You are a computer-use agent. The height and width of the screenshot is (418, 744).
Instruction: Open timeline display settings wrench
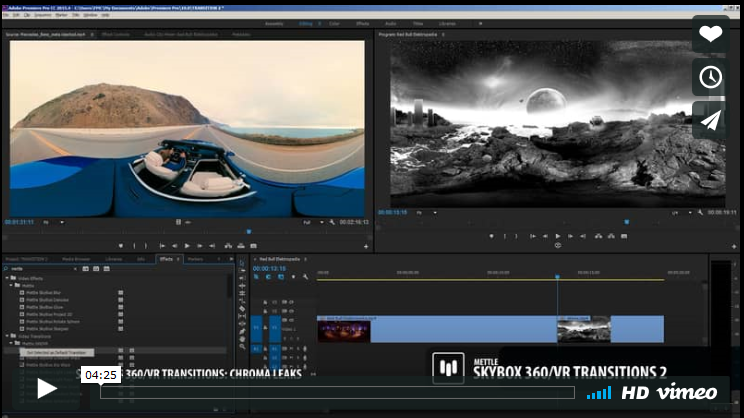tap(305, 277)
